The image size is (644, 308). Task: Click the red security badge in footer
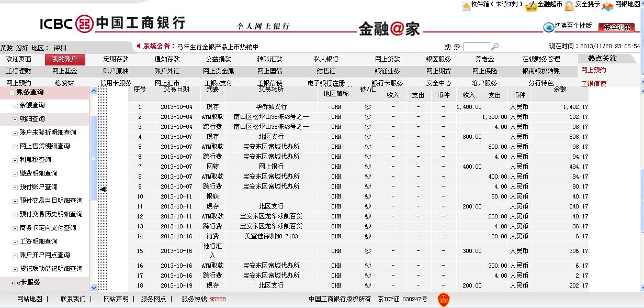click(444, 300)
